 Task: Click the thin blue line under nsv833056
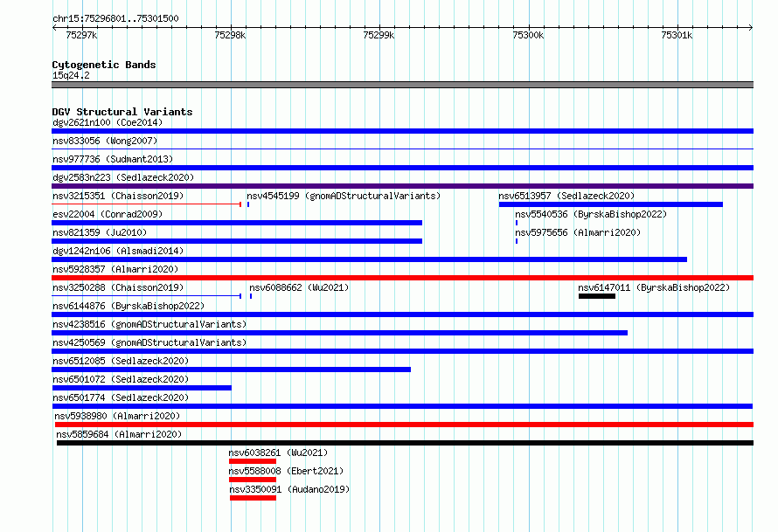(402, 149)
